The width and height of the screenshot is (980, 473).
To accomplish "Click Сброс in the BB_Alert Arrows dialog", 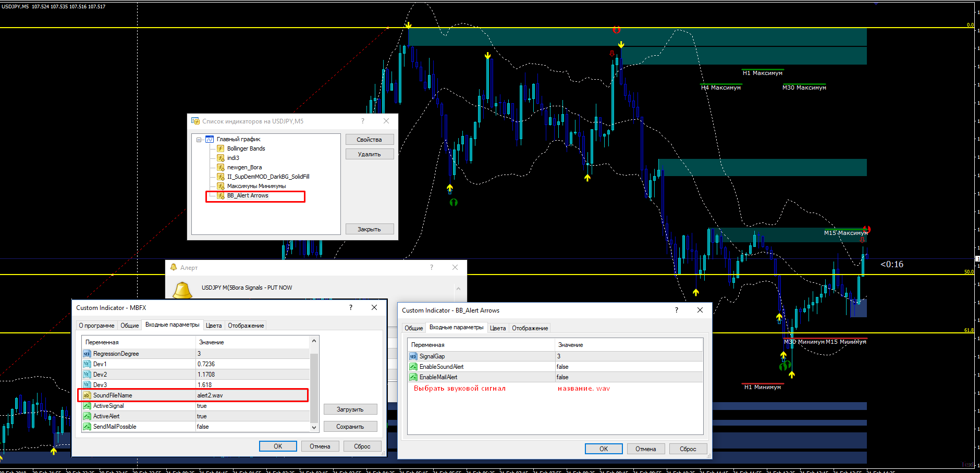I will click(x=688, y=449).
